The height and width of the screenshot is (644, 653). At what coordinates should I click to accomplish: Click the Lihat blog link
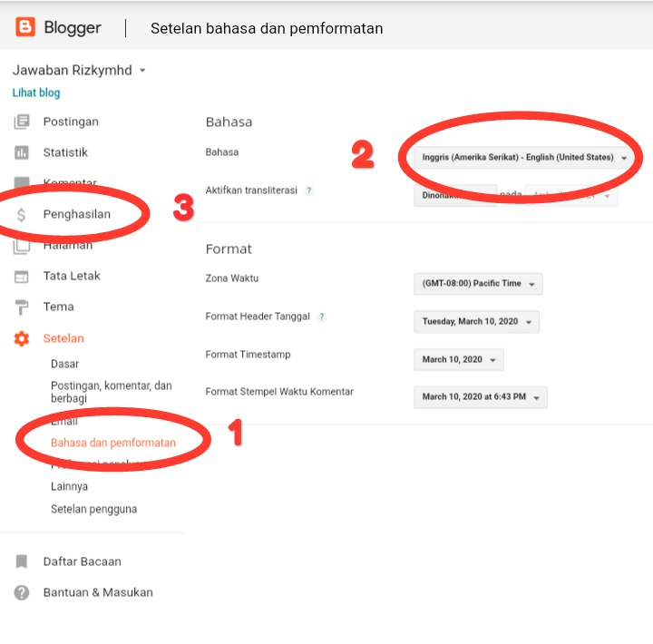(36, 93)
